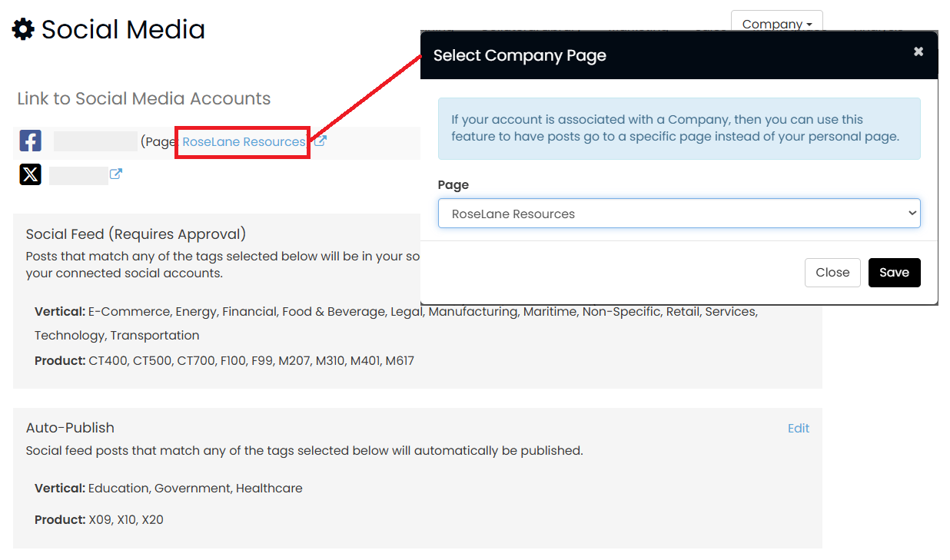The image size is (950, 560).
Task: Open the RoseLane Resources page link
Action: pos(244,142)
